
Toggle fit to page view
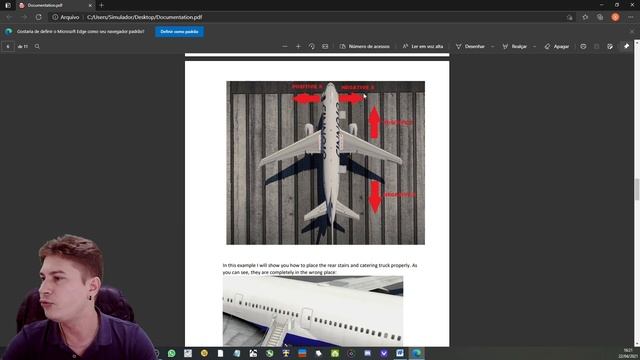tap(325, 47)
